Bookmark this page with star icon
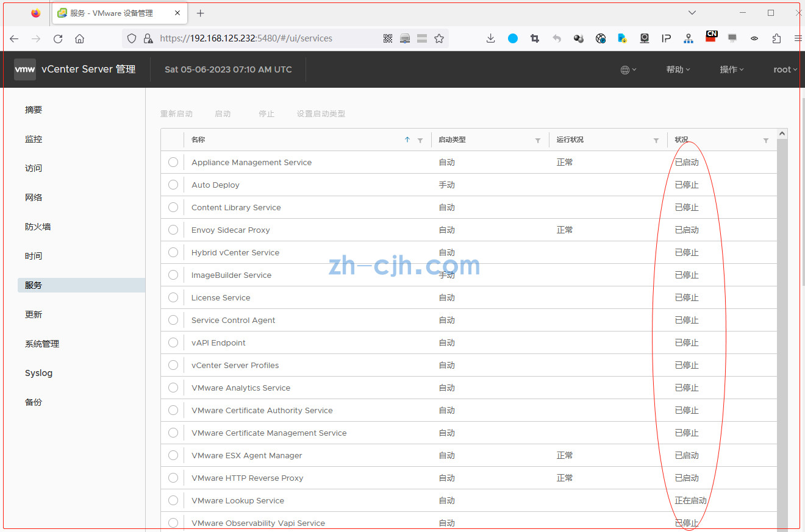805x532 pixels. 439,38
